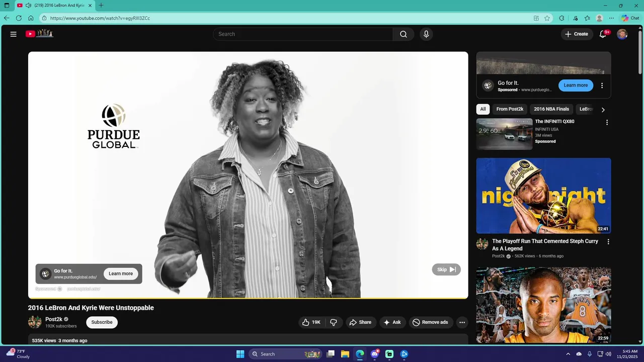Click the address bar URL

[100, 18]
